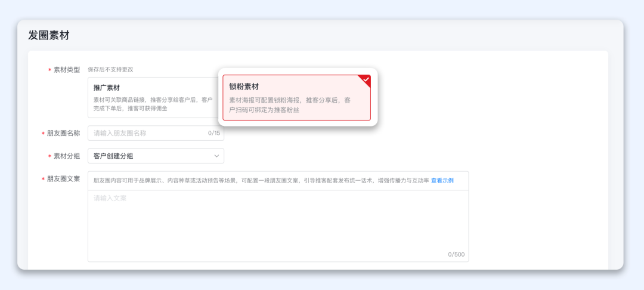The image size is (644, 290).
Task: Click the 素材分组 field label
Action: 66,156
